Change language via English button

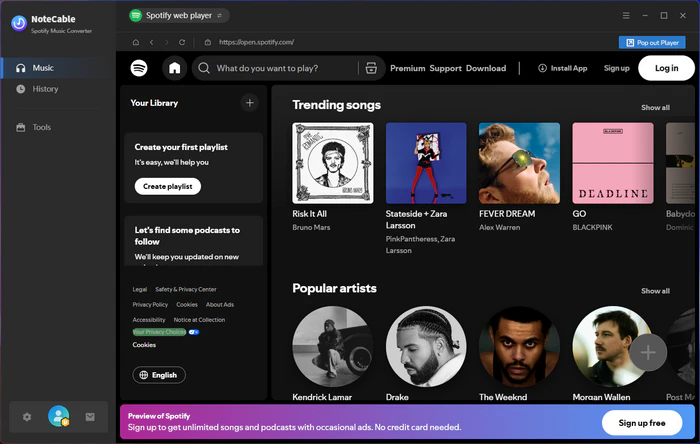[159, 375]
